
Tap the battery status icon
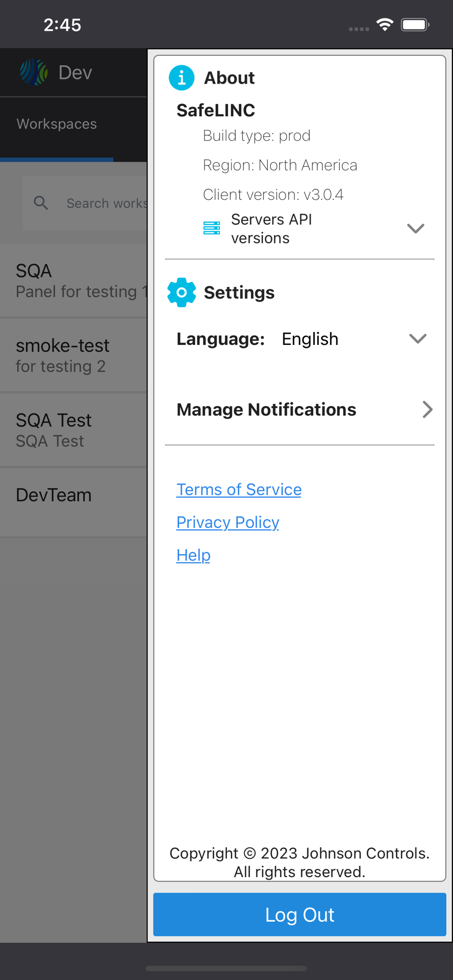pyautogui.click(x=415, y=24)
